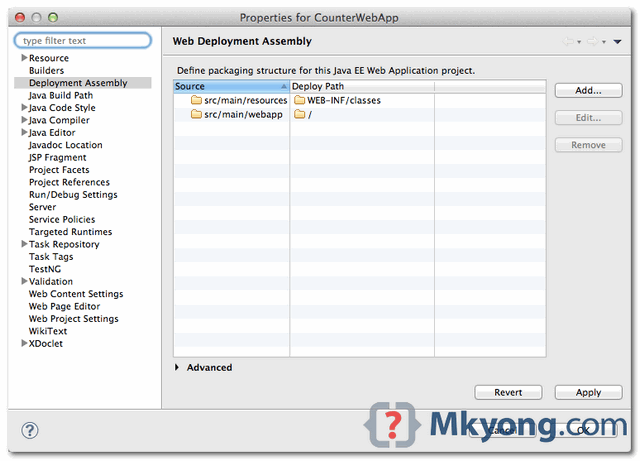Expand the Advanced section
The image size is (640, 461).
[x=177, y=367]
